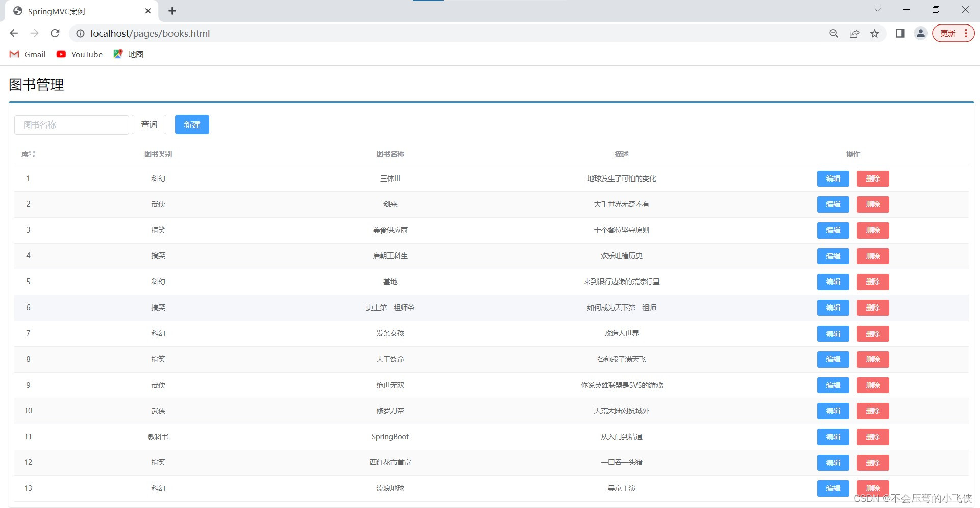Delete the 修罗刀帝 row

point(873,411)
